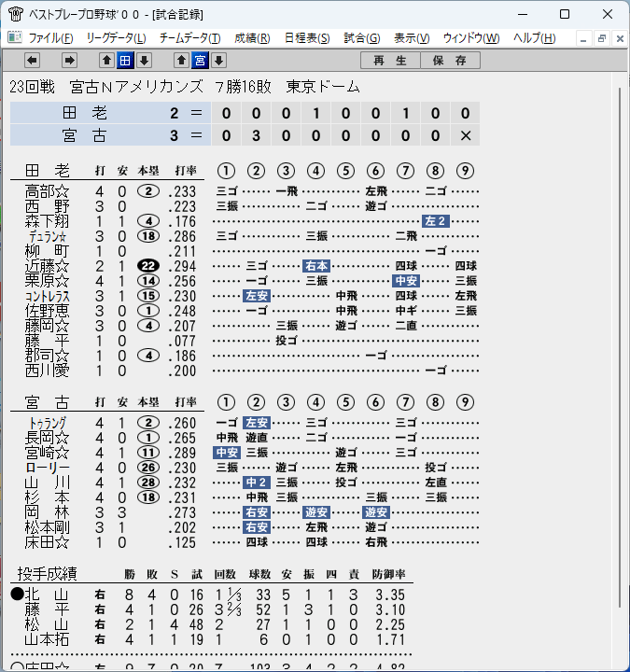Image resolution: width=630 pixels, height=672 pixels.
Task: Open the 試合(G) menu
Action: [x=361, y=38]
